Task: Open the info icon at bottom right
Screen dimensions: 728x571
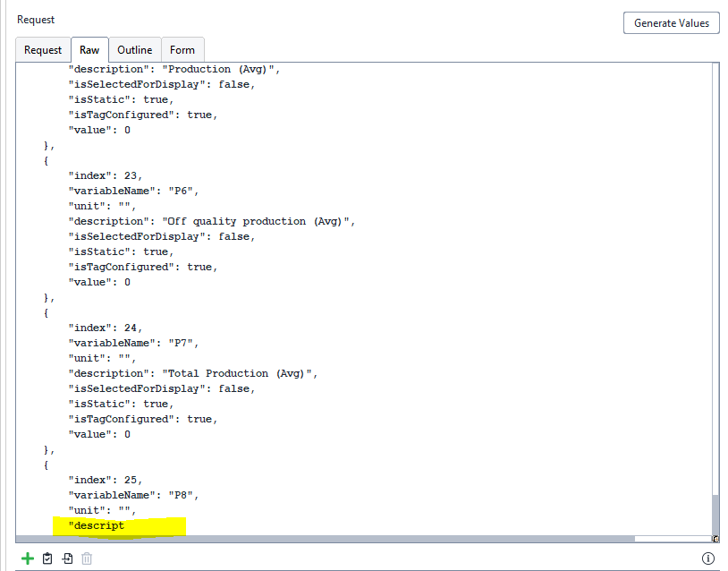Action: 707,558
